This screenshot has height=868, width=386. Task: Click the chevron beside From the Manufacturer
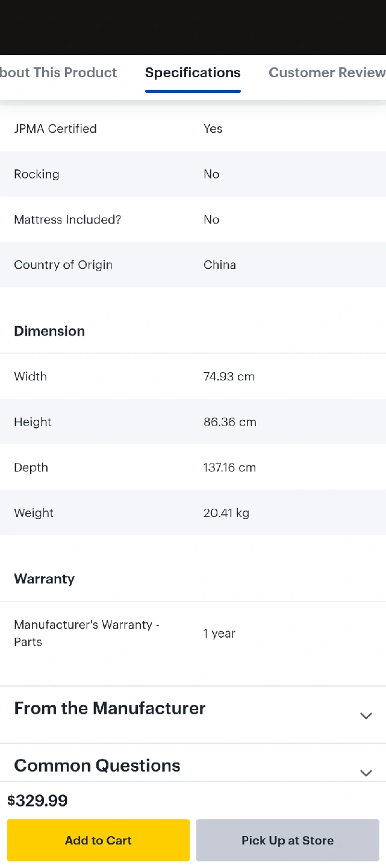click(x=366, y=715)
